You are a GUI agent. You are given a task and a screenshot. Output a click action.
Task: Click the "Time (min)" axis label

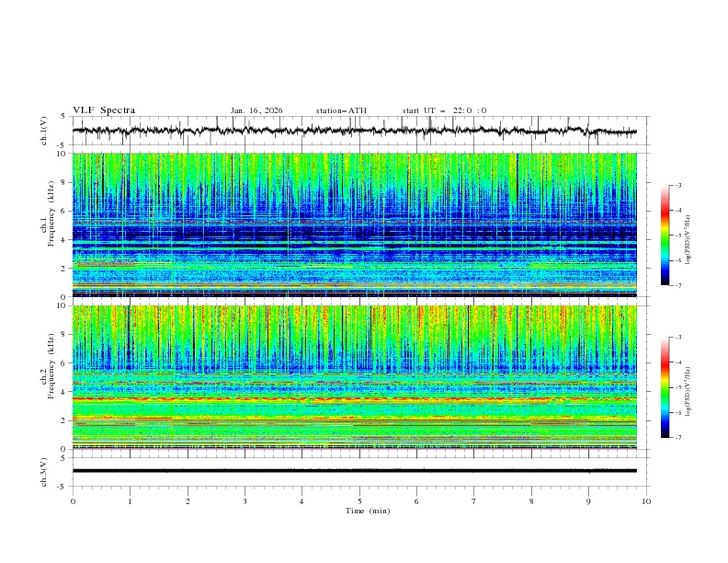coord(368,511)
